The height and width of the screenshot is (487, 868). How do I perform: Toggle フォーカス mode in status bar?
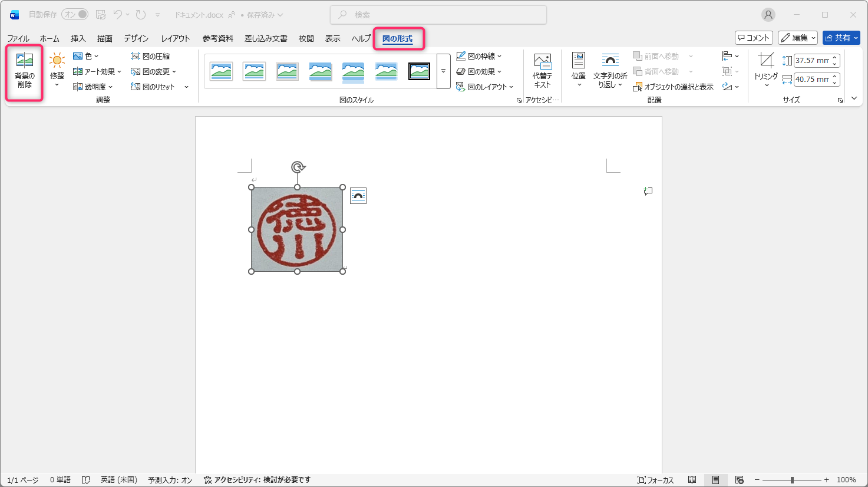coord(655,480)
